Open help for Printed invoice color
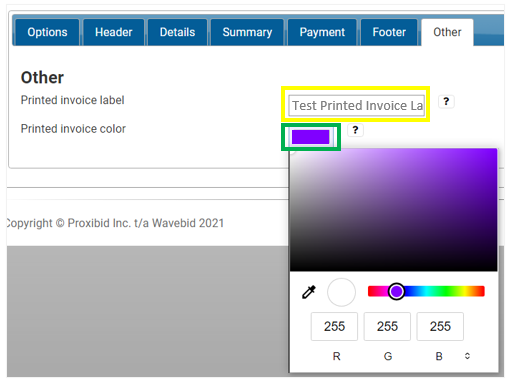Screen dimensions: 509x379 [355, 130]
